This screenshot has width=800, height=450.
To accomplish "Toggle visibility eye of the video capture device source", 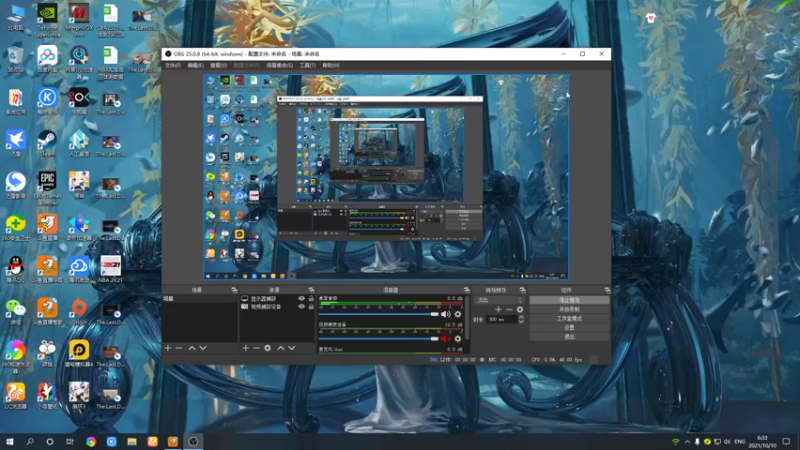I will click(x=302, y=307).
